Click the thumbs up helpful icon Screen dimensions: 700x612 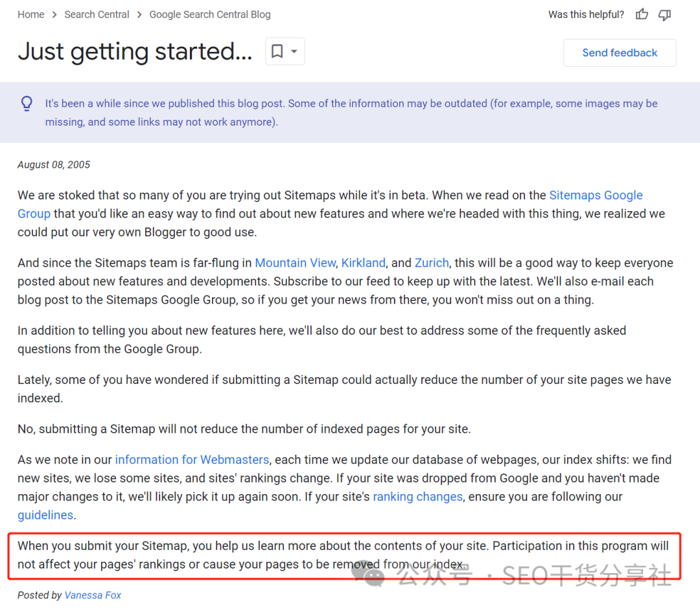642,14
